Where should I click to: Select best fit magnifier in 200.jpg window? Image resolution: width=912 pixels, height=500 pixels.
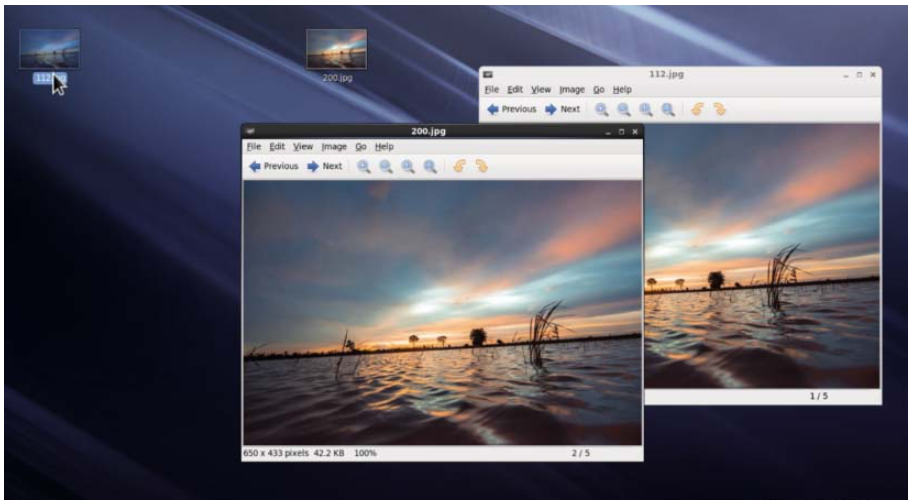point(430,167)
